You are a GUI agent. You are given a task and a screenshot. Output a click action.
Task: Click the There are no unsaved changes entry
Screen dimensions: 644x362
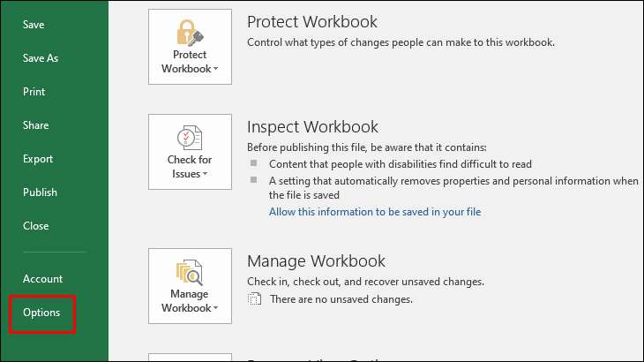click(341, 300)
